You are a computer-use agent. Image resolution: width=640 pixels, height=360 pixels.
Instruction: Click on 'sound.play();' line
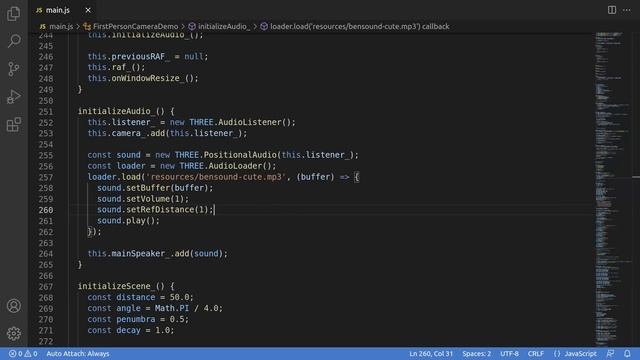(128, 220)
